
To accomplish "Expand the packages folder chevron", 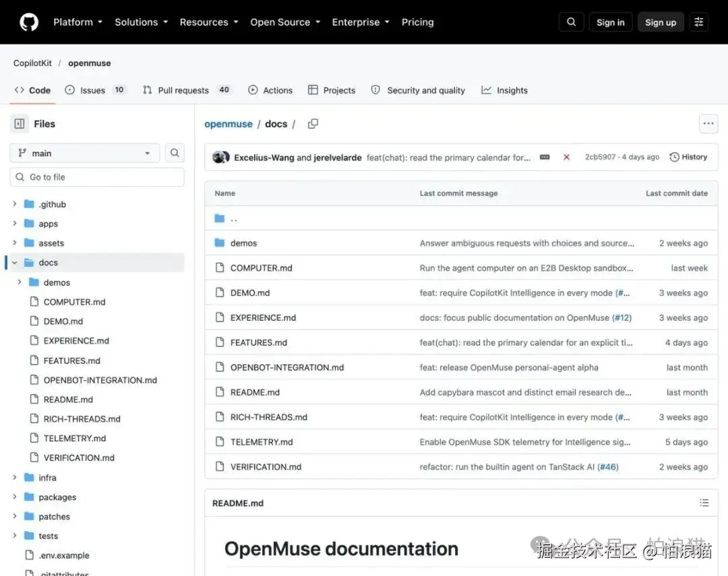I will point(14,497).
